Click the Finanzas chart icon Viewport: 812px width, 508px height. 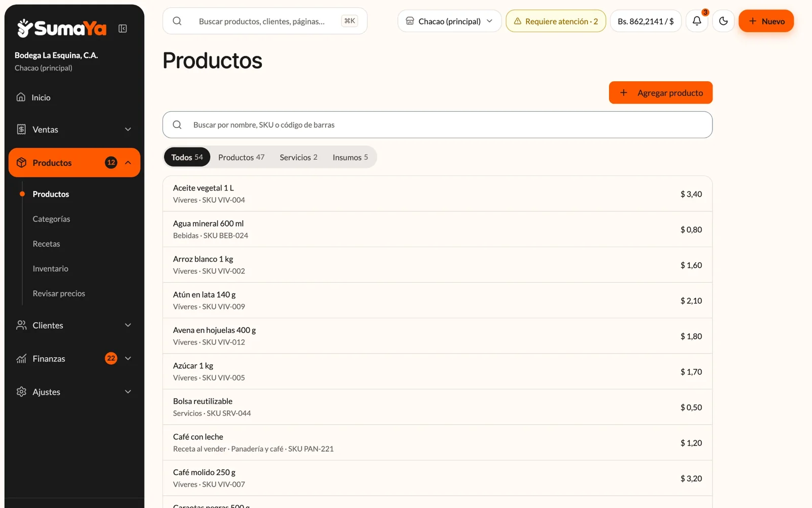pos(21,359)
